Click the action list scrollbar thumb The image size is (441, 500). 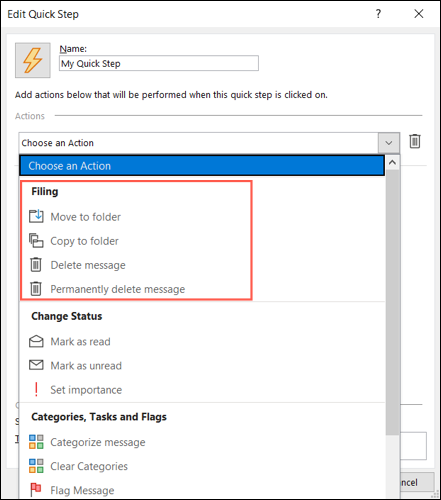pos(393,302)
